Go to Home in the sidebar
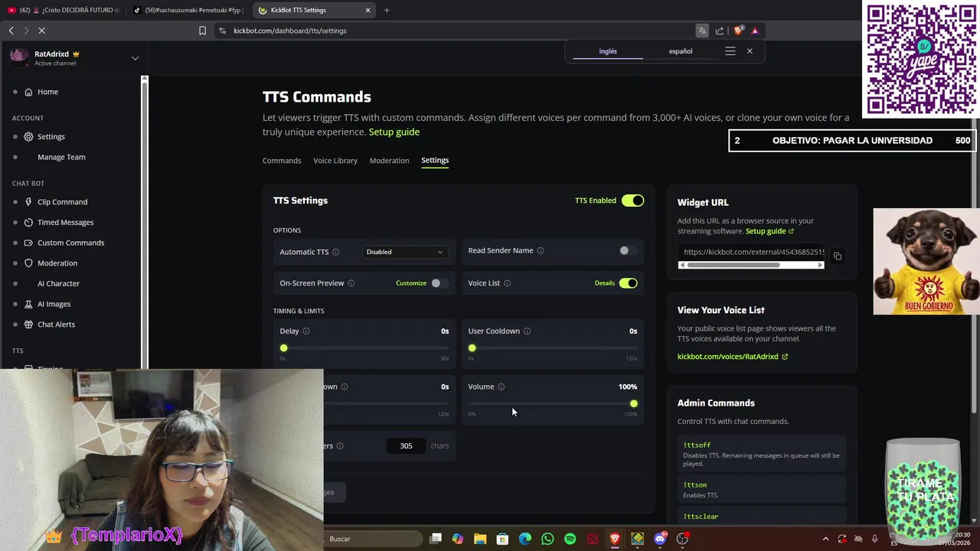This screenshot has height=551, width=980. [x=47, y=92]
